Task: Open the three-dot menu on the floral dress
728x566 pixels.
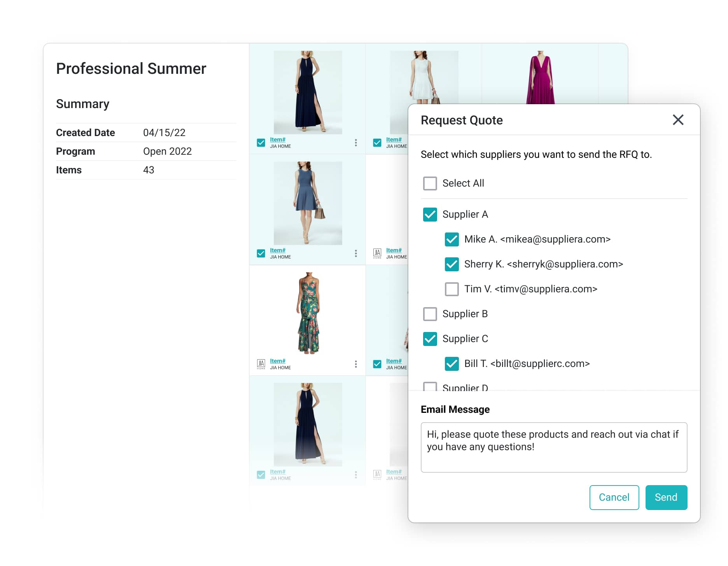Action: (x=355, y=364)
